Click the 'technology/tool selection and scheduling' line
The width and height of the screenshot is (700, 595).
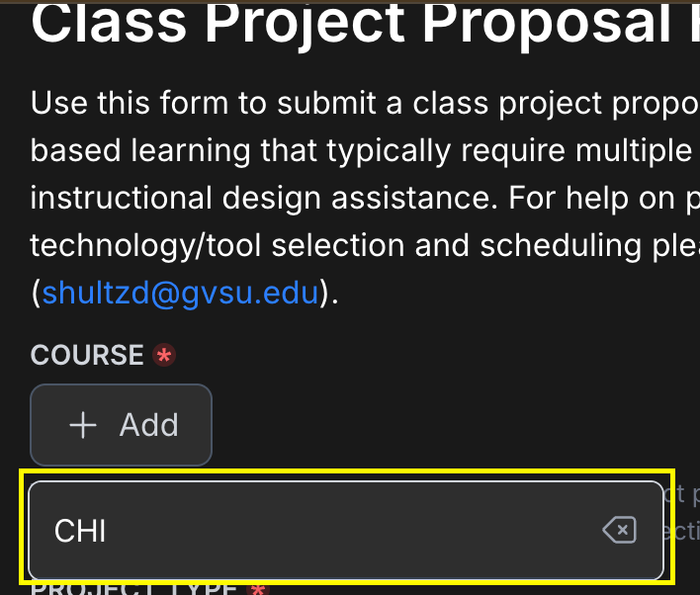[365, 245]
